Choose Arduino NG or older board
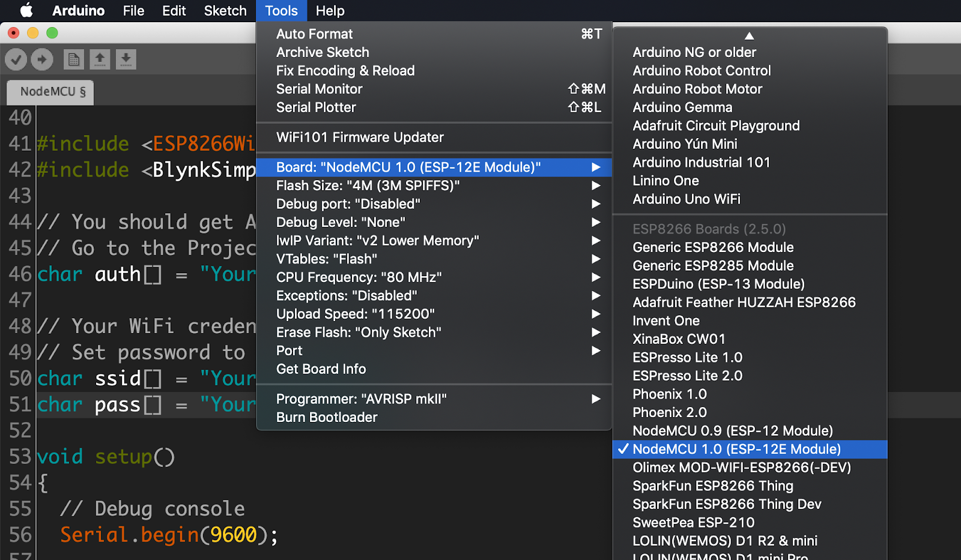The image size is (961, 560). tap(750, 53)
